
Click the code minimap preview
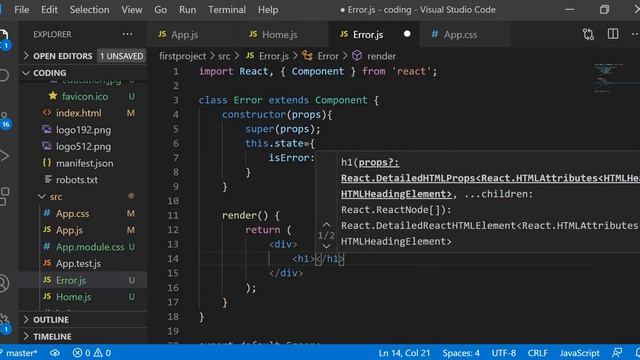tap(614, 78)
